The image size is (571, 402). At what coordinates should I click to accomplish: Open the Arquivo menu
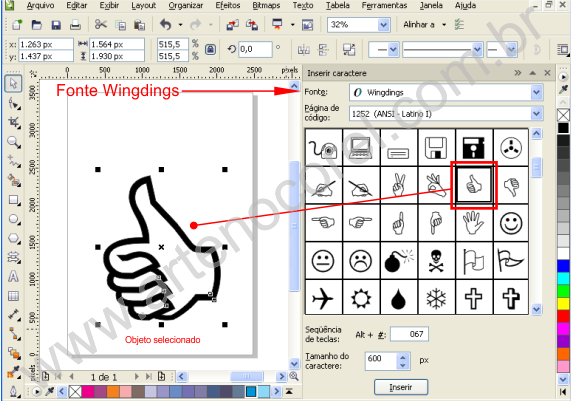40,5
